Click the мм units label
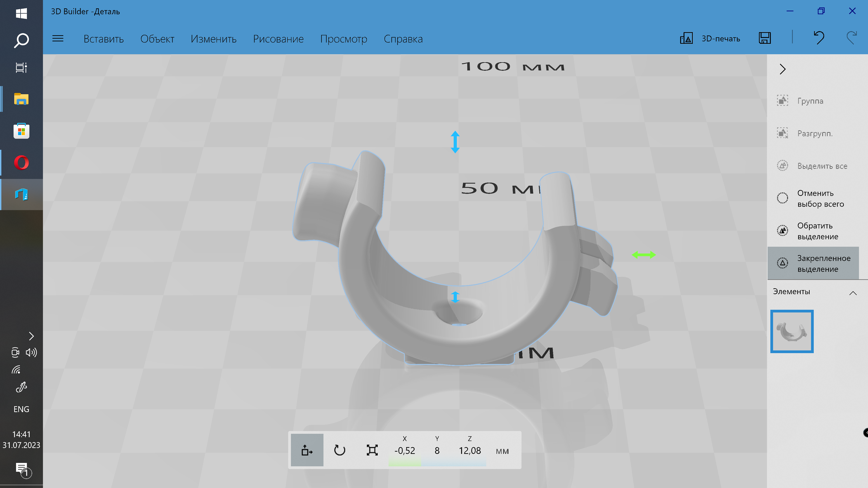Image resolution: width=868 pixels, height=488 pixels. (502, 451)
